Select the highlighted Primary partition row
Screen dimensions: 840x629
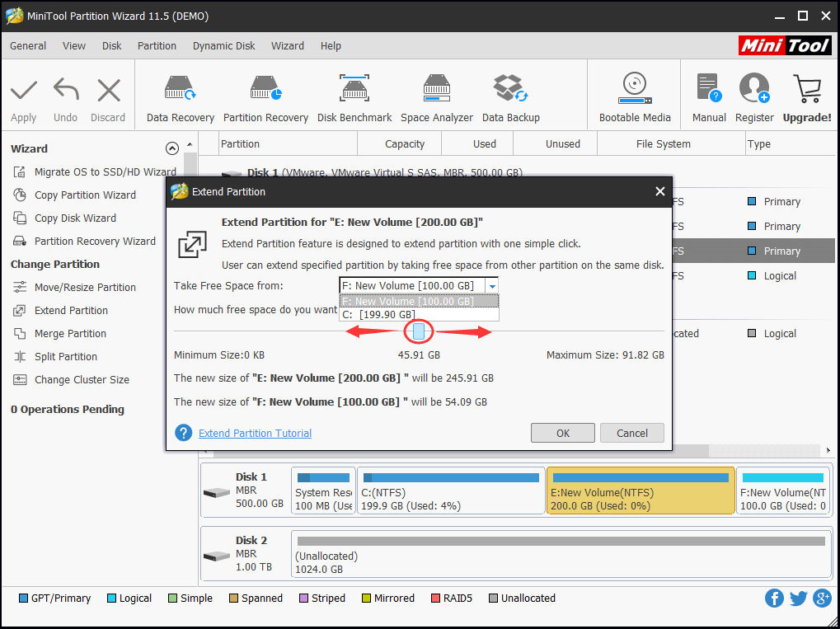753,251
